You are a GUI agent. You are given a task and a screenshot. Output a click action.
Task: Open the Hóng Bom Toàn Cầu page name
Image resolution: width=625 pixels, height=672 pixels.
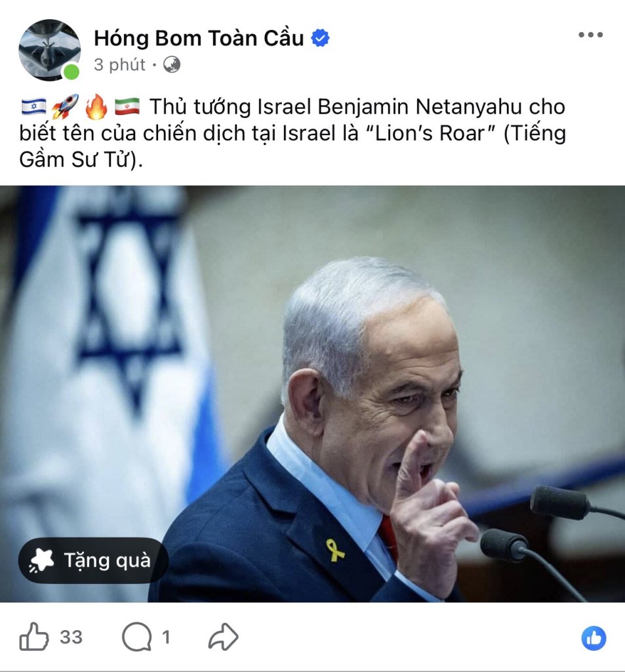[199, 38]
